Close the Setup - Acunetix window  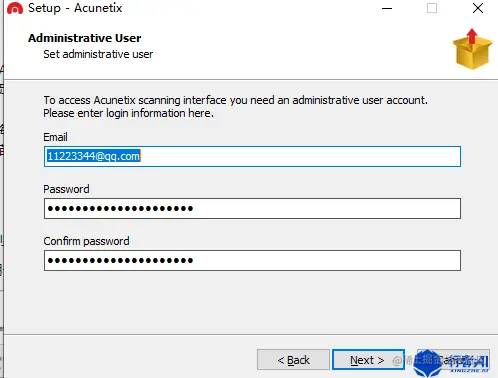(x=478, y=8)
